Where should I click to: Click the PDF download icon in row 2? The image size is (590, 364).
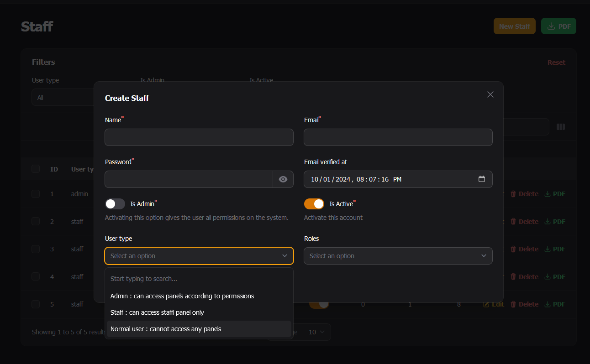click(548, 222)
